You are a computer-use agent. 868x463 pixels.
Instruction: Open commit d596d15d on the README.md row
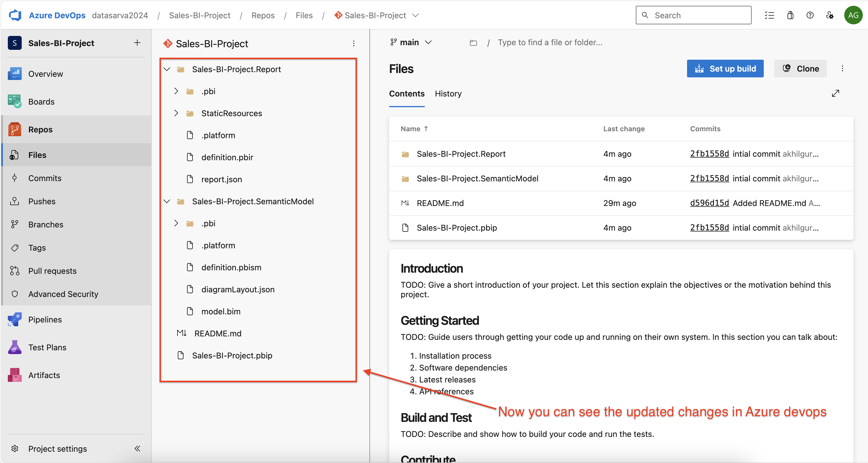click(x=709, y=203)
